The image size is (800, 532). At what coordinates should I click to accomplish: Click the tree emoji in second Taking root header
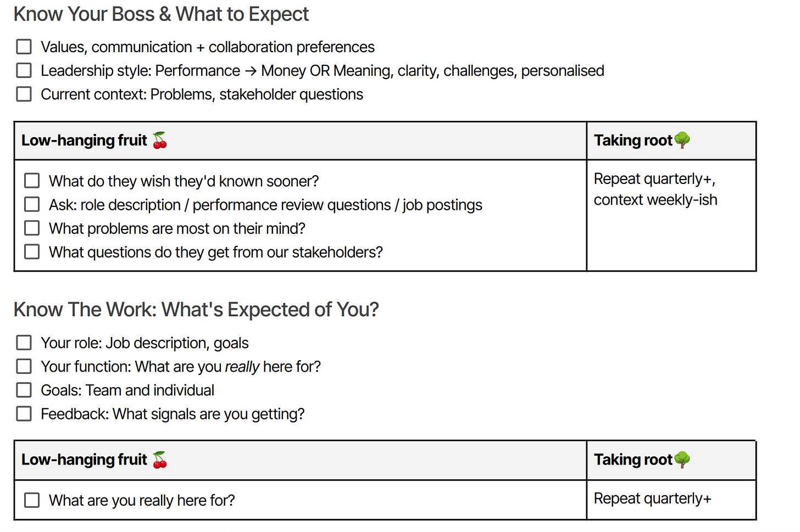[682, 459]
